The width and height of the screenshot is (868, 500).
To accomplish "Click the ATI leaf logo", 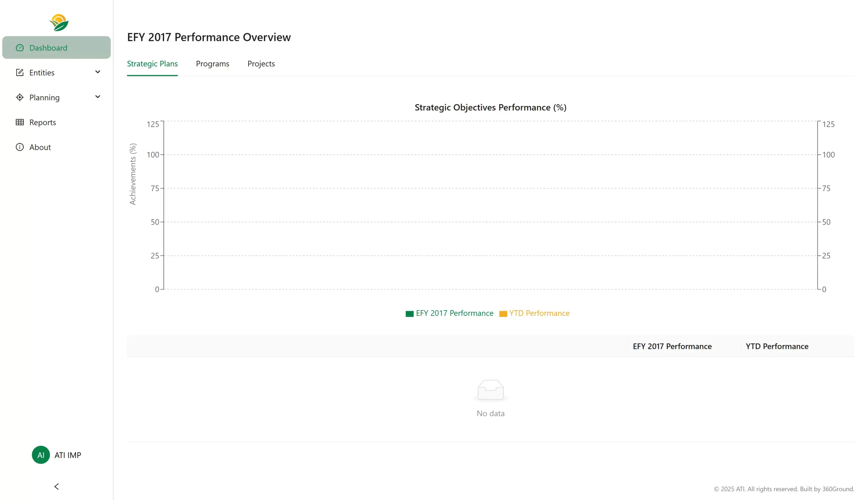I will (59, 23).
